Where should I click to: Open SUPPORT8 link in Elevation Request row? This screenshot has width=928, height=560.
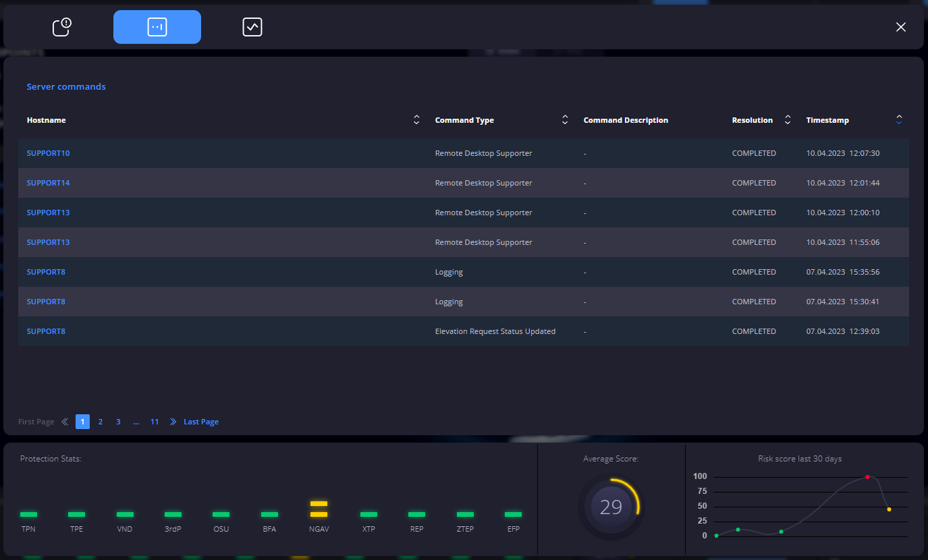[x=46, y=331]
